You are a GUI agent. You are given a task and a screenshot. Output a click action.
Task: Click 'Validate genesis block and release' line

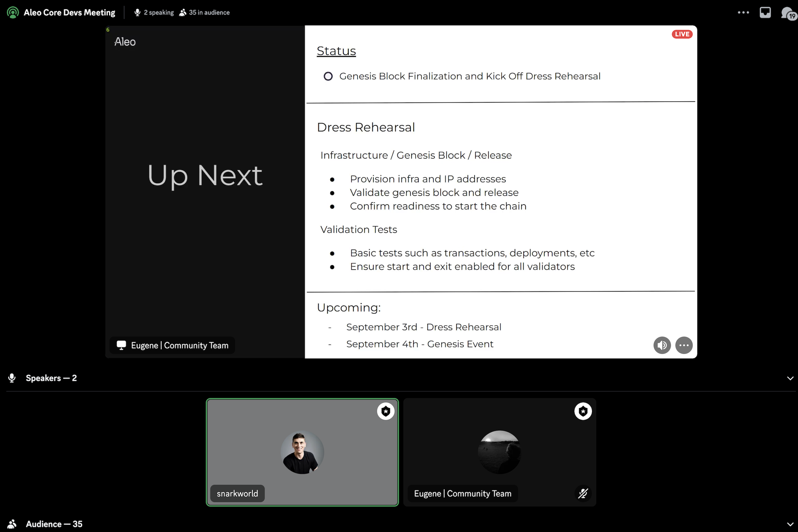tap(434, 192)
